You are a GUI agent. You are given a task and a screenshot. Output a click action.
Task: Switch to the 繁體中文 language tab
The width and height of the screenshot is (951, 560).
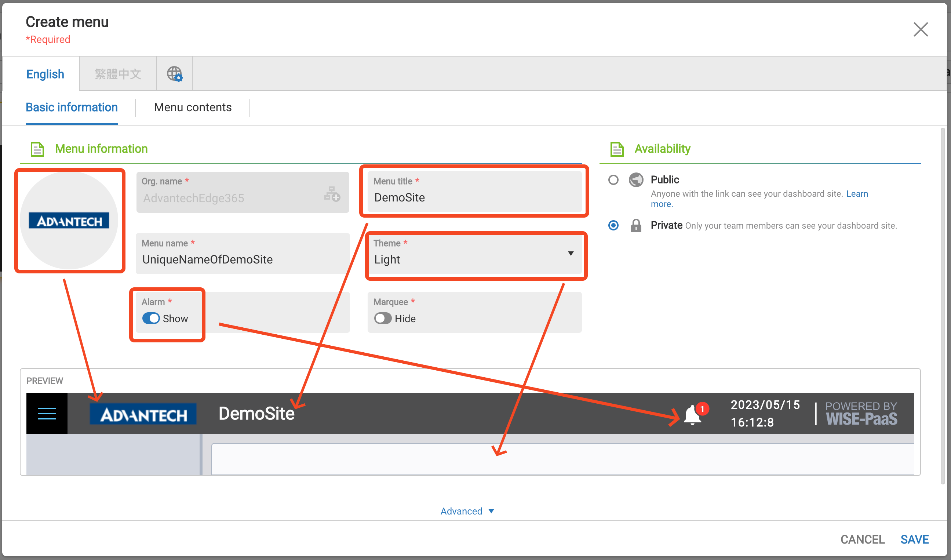[118, 74]
